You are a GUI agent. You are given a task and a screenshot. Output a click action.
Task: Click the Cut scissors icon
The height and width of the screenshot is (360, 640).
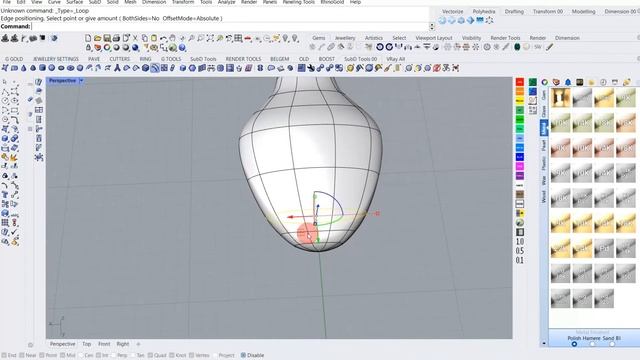[136, 38]
